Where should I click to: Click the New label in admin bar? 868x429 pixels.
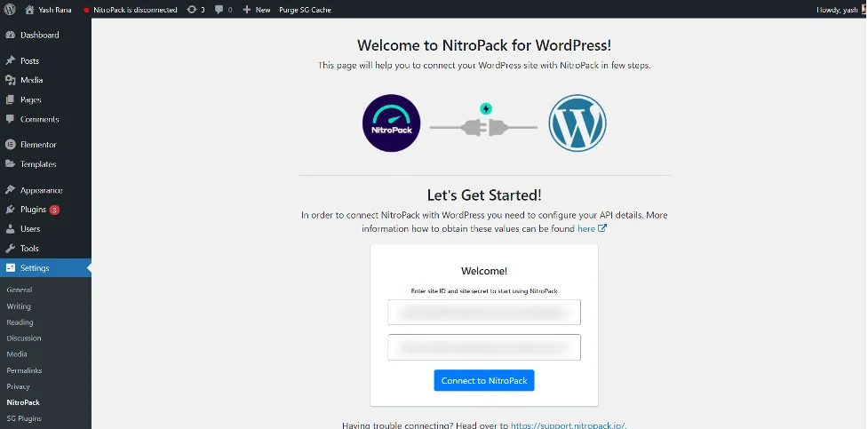[x=263, y=10]
